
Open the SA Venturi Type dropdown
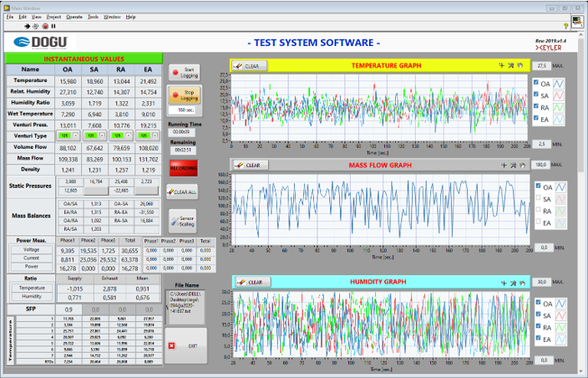(102, 135)
